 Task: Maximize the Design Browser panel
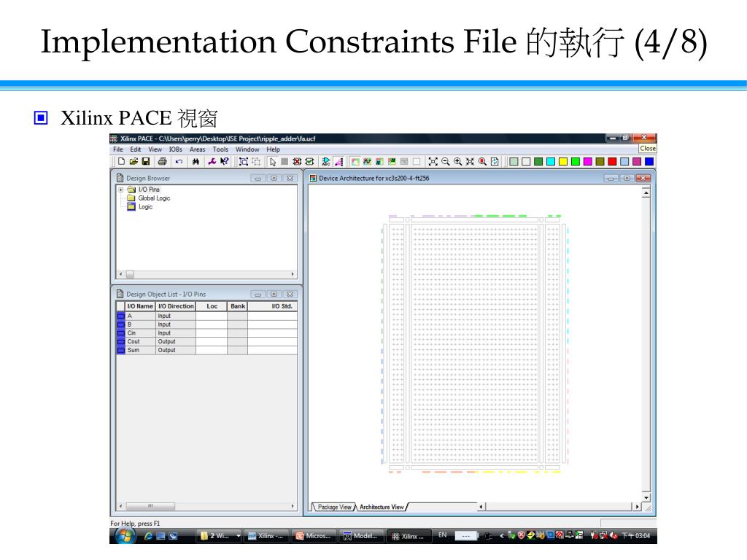click(x=274, y=179)
